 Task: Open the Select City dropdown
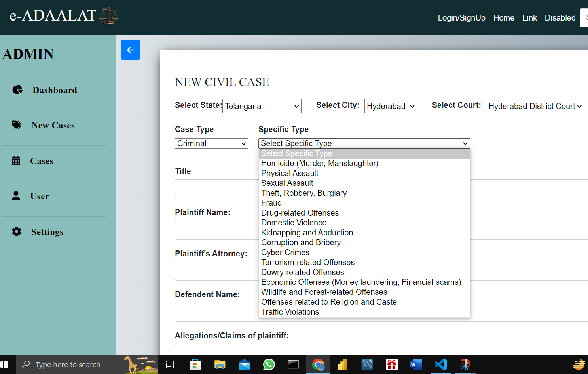point(391,106)
